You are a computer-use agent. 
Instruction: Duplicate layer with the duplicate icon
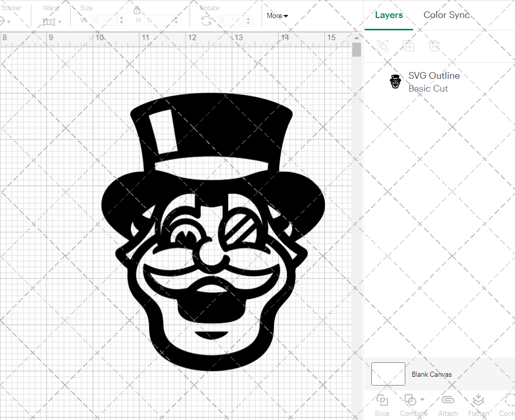(409, 46)
